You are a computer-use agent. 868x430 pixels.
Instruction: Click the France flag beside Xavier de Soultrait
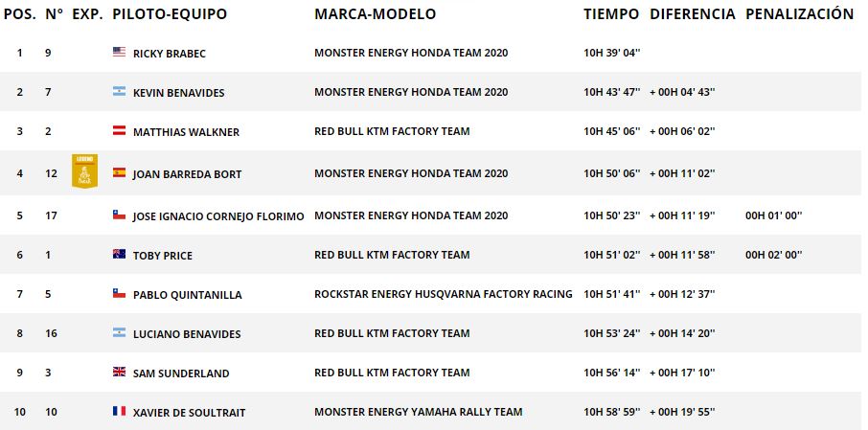[119, 412]
